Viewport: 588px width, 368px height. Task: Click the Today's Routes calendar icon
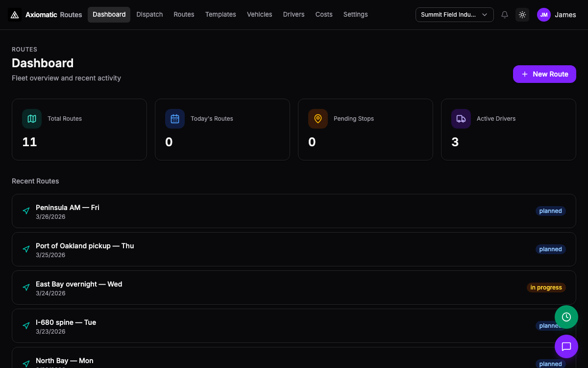tap(175, 119)
